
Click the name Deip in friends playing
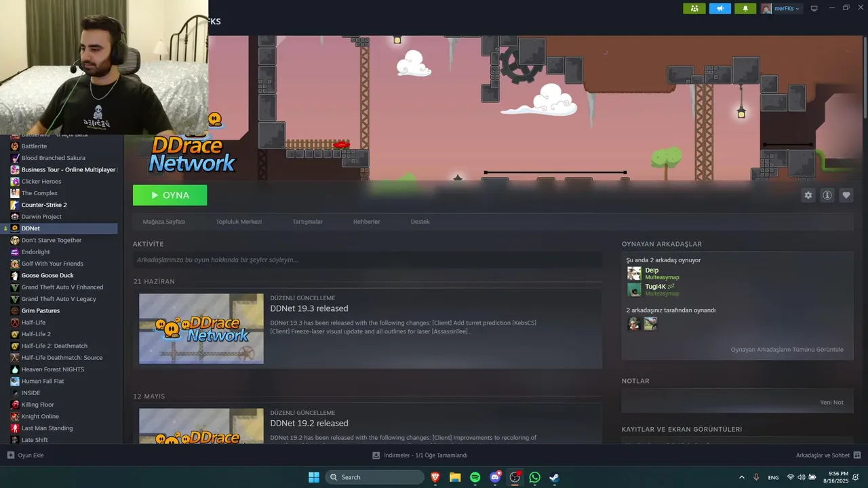tap(652, 270)
